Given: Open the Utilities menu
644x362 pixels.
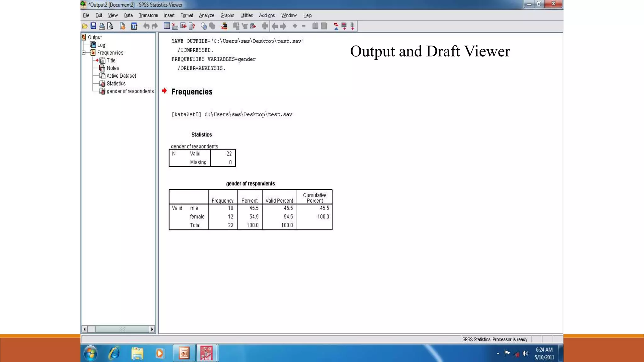Looking at the screenshot, I should point(247,15).
